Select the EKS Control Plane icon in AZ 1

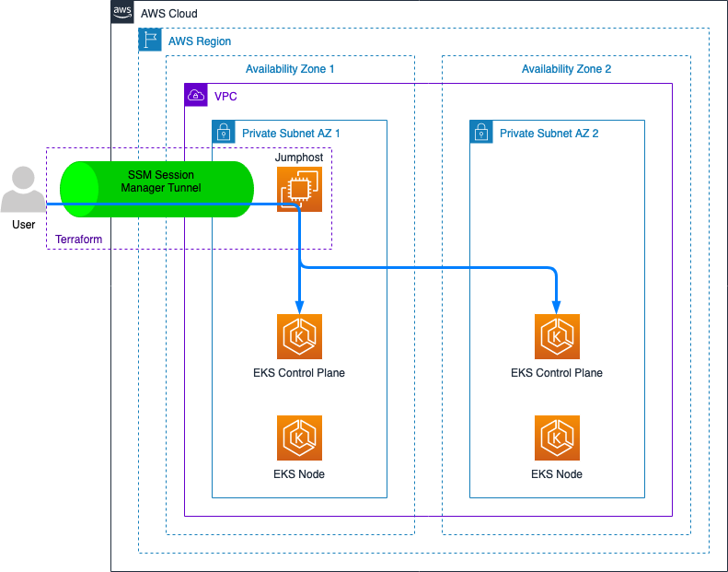(x=299, y=336)
